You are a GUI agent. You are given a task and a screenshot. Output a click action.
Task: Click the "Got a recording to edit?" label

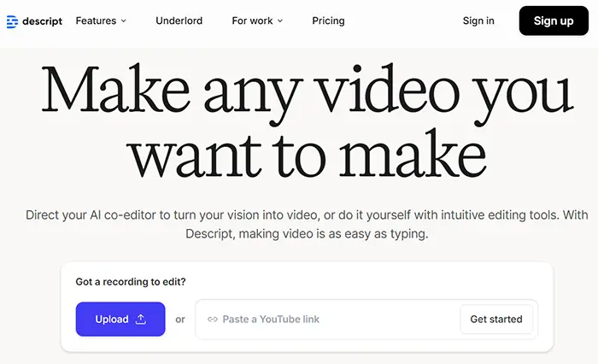[x=131, y=282]
